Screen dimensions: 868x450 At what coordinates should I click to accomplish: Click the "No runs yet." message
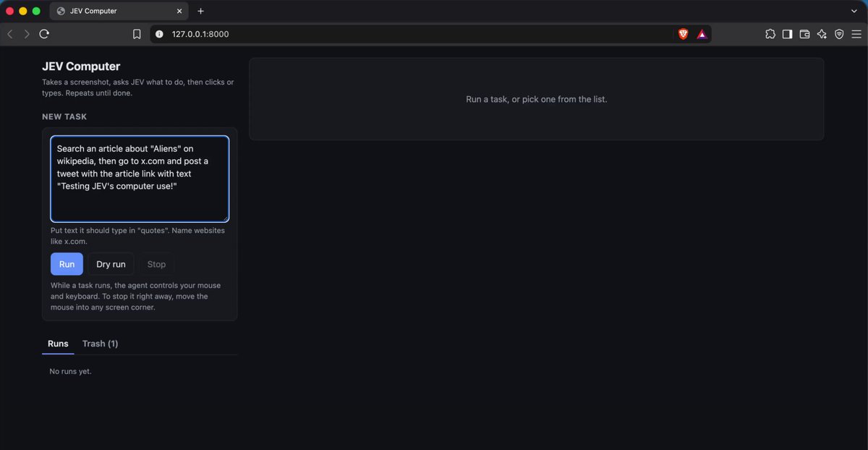click(70, 371)
